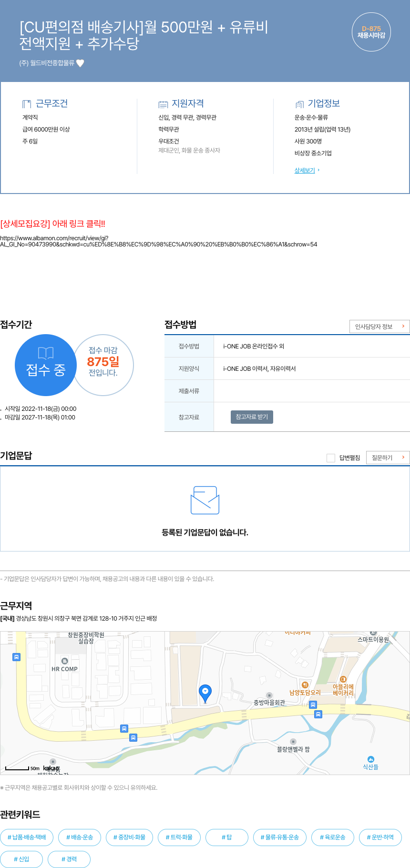Click the 근무조건 section icon
410x868 pixels.
point(27,104)
